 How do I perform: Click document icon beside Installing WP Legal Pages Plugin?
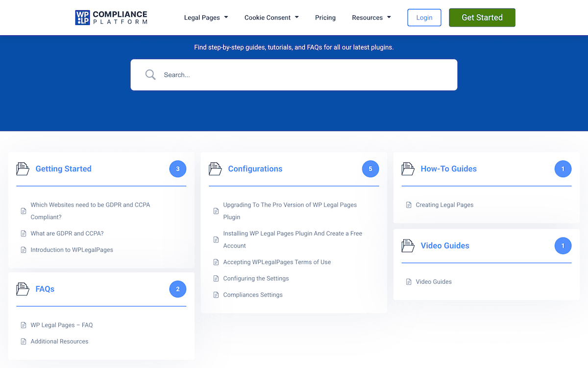[216, 239]
